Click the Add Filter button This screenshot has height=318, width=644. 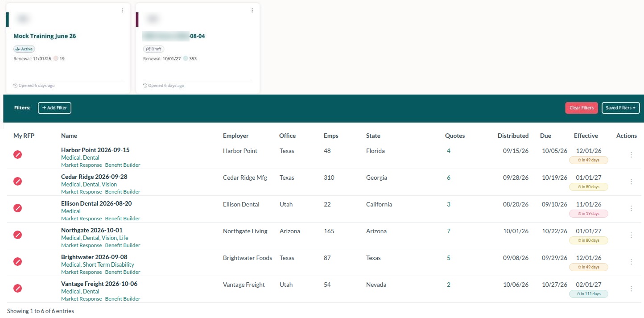click(x=54, y=108)
